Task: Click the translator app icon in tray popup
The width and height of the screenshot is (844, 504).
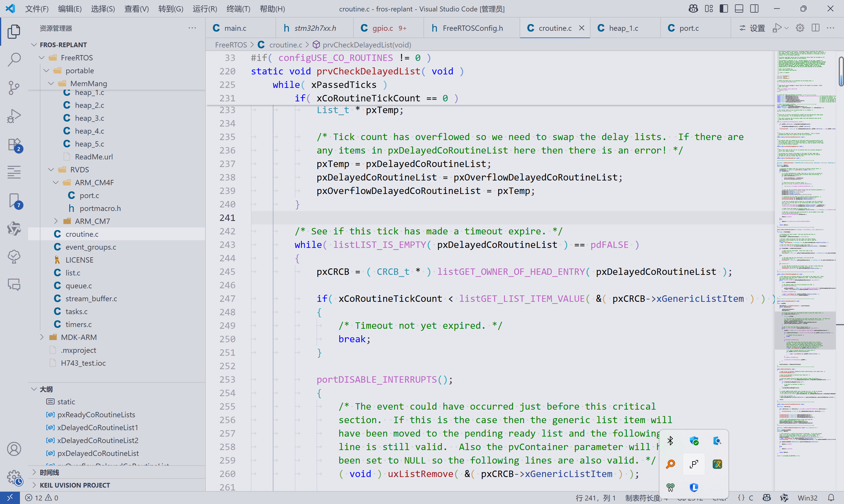Action: [x=717, y=464]
